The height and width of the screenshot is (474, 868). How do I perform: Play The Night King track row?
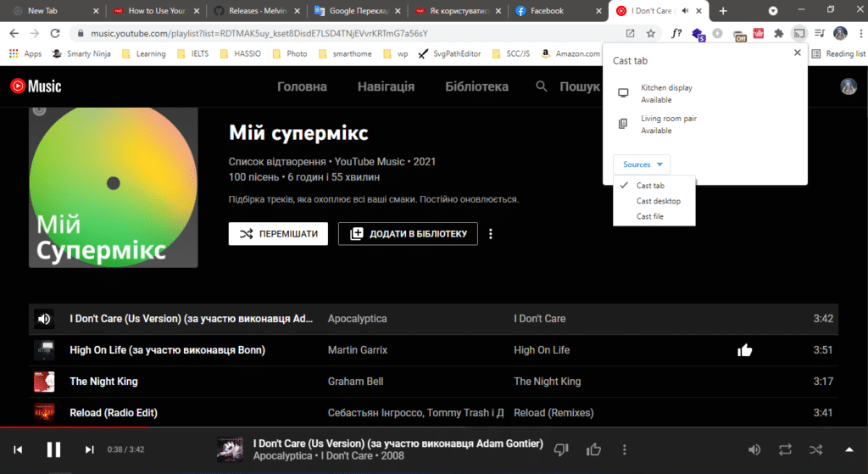(433, 382)
